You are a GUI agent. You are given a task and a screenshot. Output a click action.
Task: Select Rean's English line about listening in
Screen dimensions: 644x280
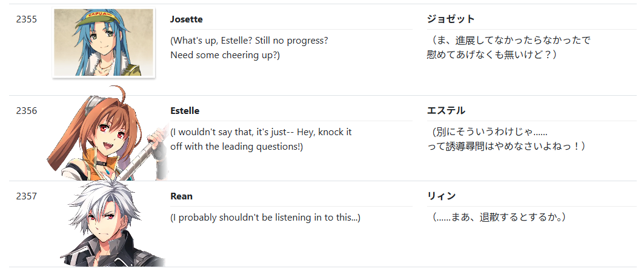[265, 218]
